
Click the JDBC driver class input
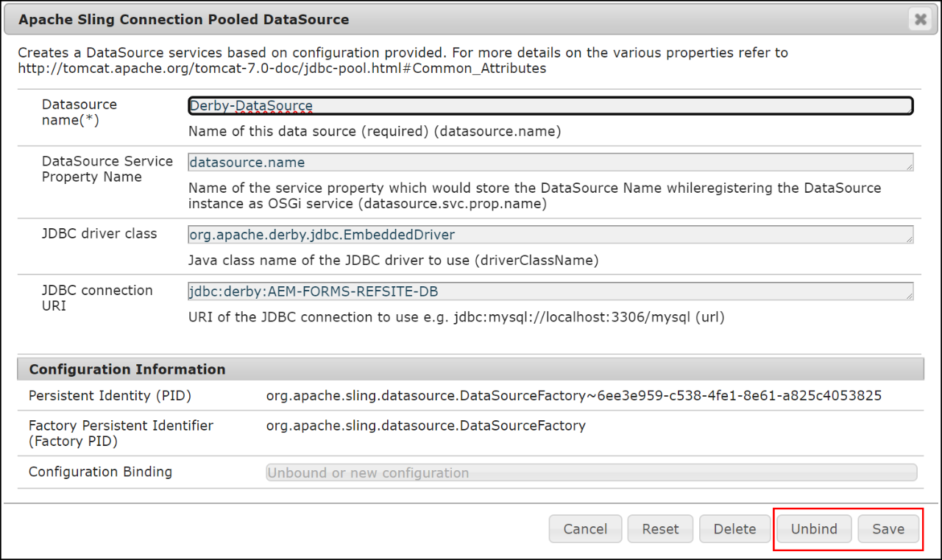(550, 234)
